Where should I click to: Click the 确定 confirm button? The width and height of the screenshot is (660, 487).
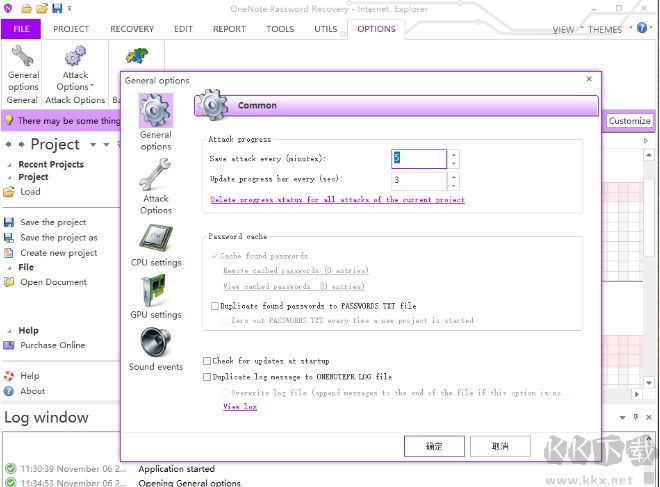tap(434, 446)
